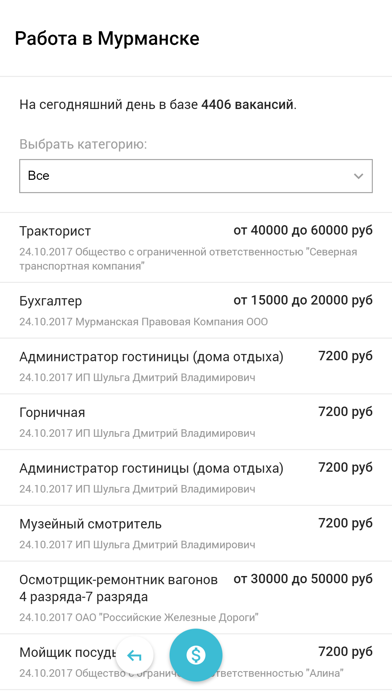Click the 4406 вакансий count text

pyautogui.click(x=247, y=105)
